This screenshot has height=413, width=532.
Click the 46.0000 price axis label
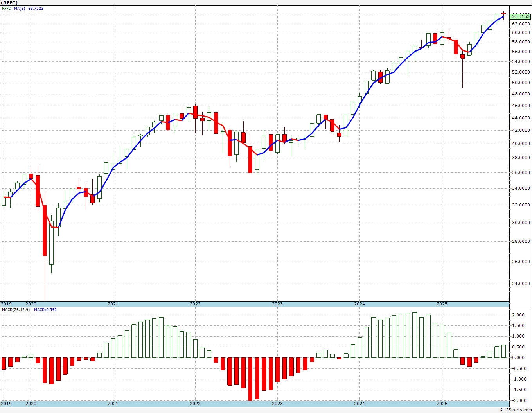click(521, 106)
